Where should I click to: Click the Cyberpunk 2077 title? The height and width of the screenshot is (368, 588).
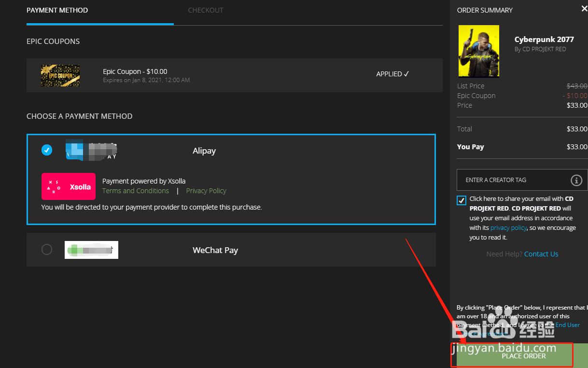[544, 40]
